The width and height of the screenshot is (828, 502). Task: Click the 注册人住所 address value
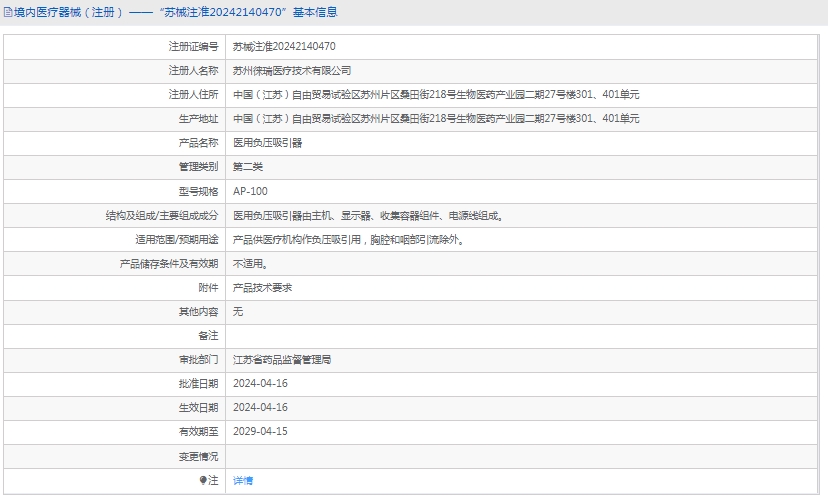point(435,95)
